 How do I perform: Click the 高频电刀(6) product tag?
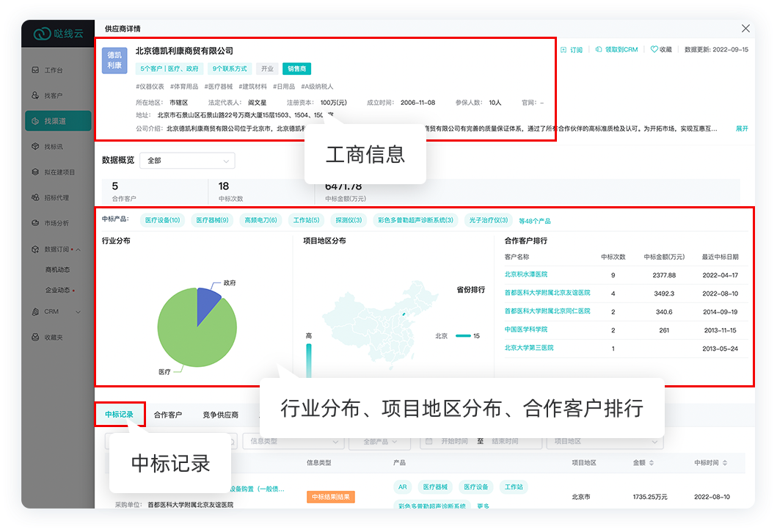point(260,220)
